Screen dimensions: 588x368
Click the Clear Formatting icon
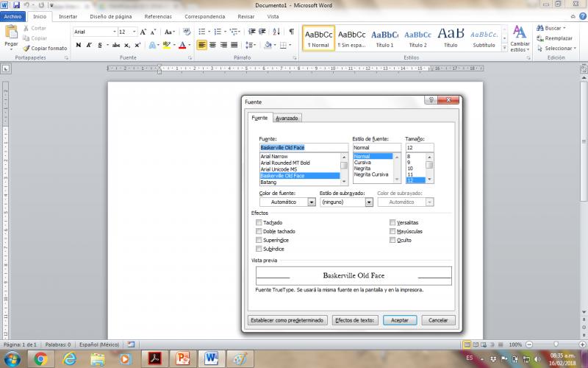(x=187, y=32)
